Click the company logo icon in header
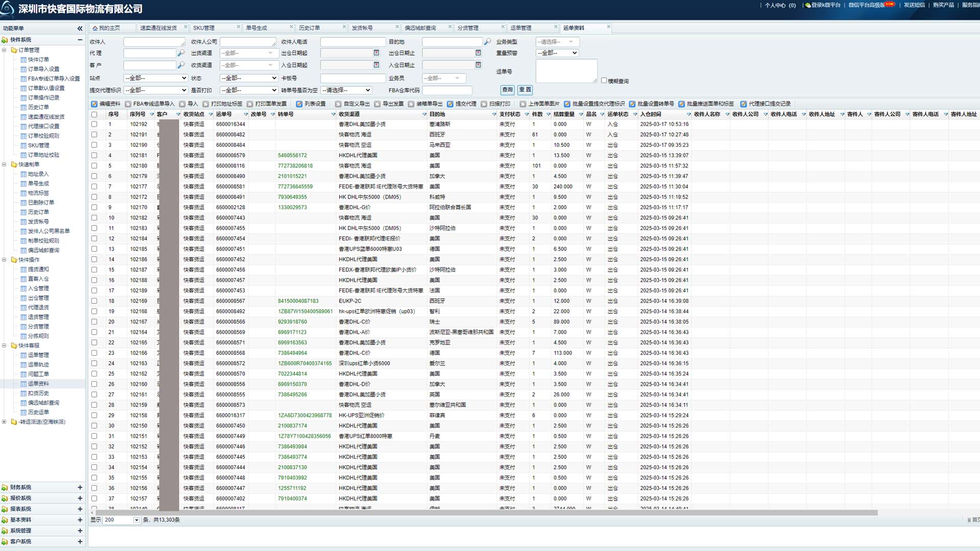980x551 pixels. pos(8,9)
